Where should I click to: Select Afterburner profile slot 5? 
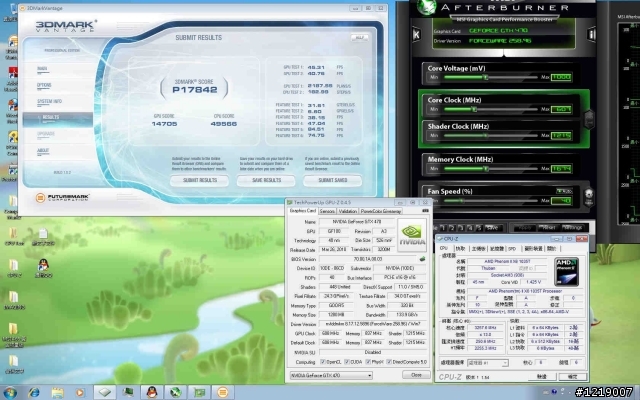[479, 228]
